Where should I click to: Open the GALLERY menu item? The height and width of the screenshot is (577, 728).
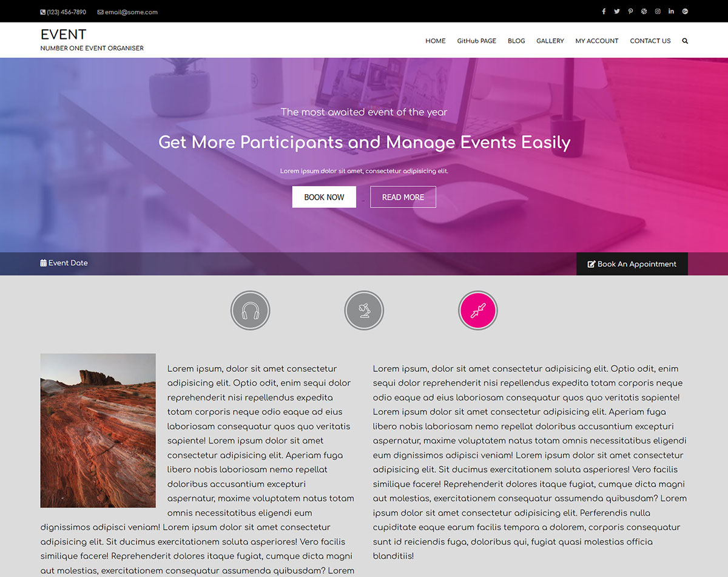point(550,41)
